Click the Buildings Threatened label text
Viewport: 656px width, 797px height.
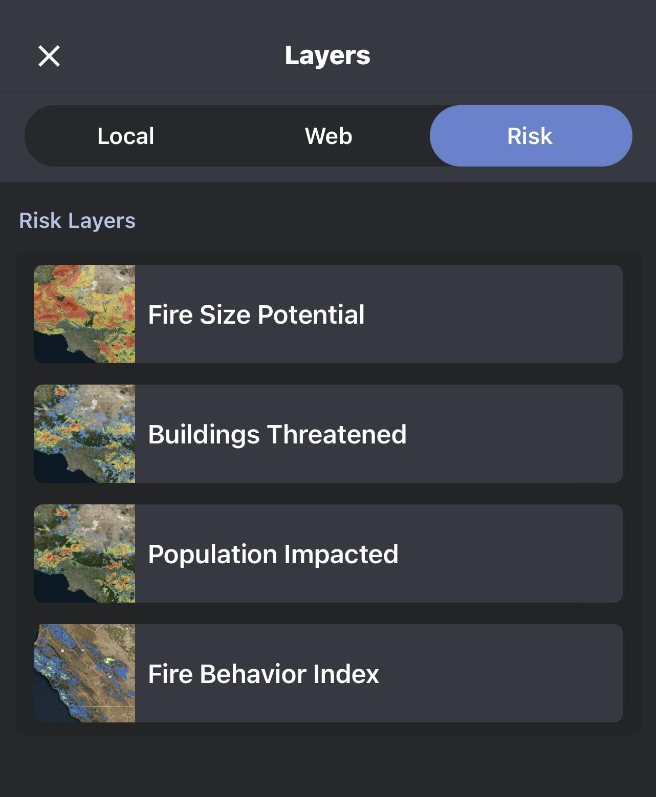tap(277, 435)
